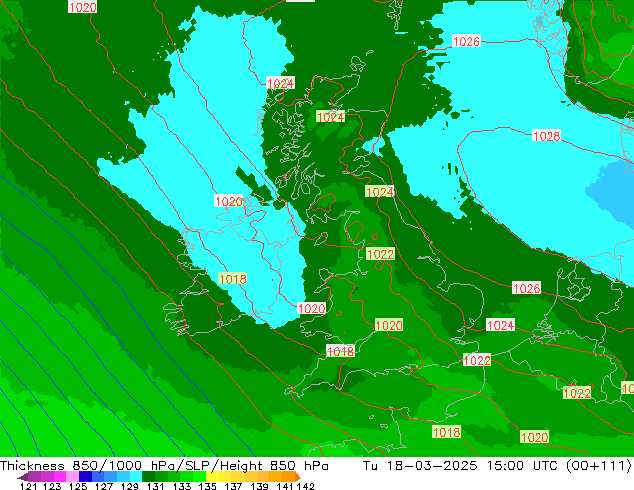Click the date 18-03-2025

pyautogui.click(x=432, y=466)
